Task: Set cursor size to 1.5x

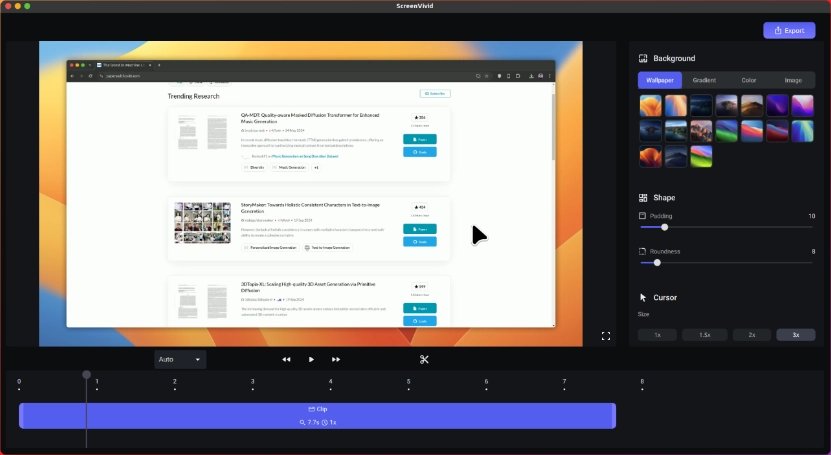Action: click(704, 335)
